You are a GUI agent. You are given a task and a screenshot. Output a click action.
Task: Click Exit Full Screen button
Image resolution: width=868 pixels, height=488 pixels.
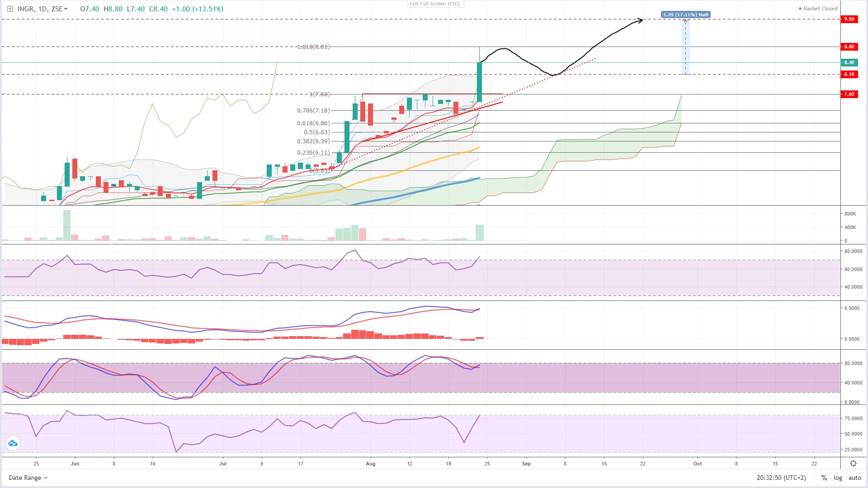(434, 4)
